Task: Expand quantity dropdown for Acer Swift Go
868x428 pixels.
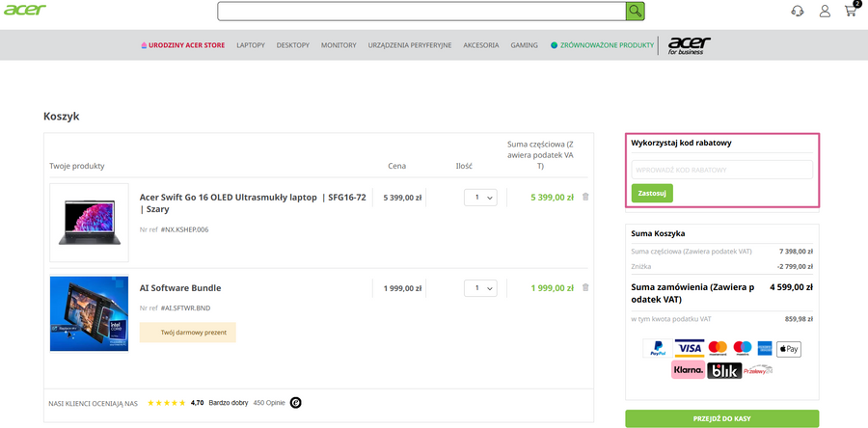Action: (479, 198)
